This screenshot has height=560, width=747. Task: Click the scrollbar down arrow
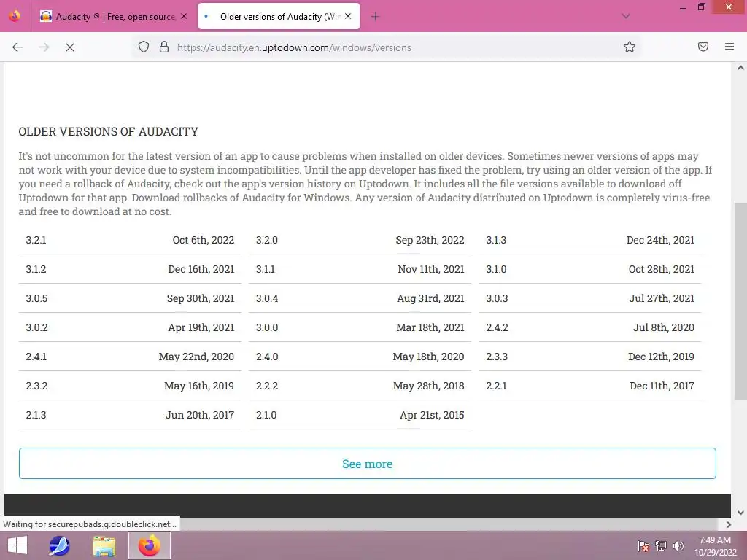tap(740, 513)
